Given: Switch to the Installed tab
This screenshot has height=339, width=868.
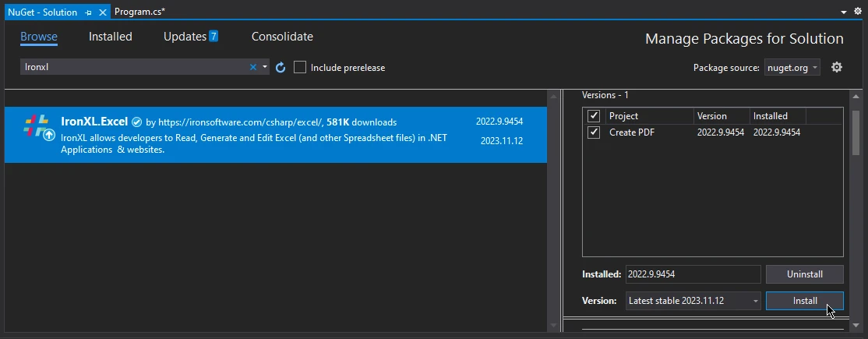Looking at the screenshot, I should pos(110,37).
